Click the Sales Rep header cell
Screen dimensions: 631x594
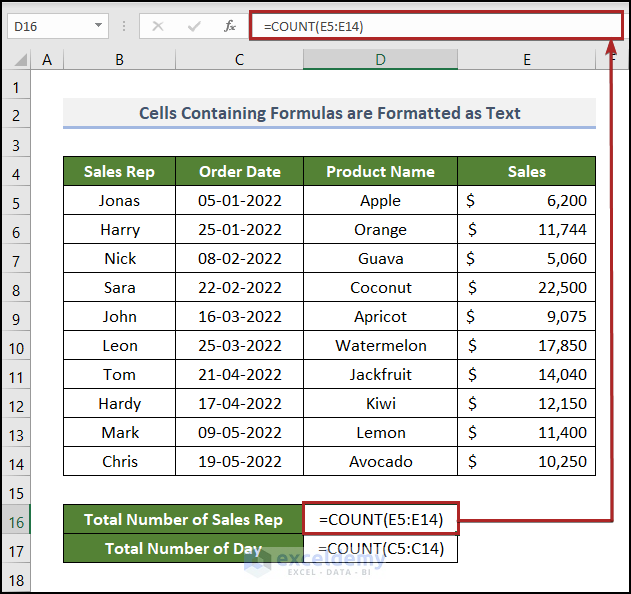[119, 171]
